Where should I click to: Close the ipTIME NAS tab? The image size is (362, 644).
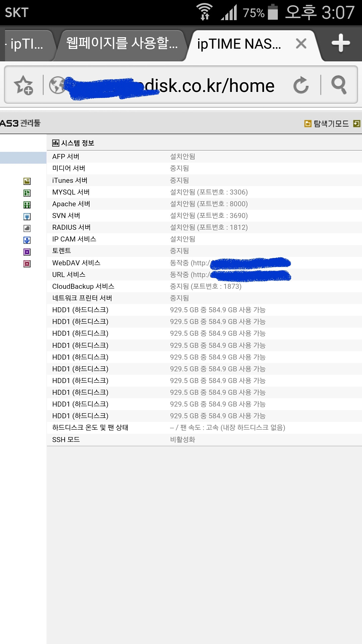[x=301, y=43]
